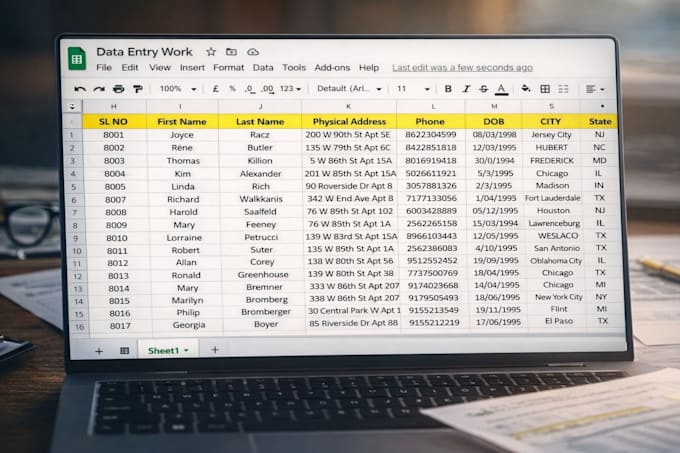Click the Data Entry Work title
The height and width of the screenshot is (453, 680).
coord(144,52)
